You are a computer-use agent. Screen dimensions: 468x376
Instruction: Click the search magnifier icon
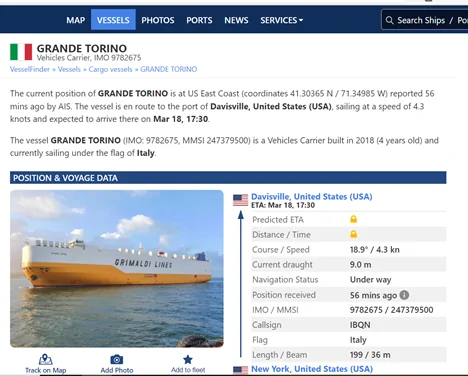pos(389,20)
